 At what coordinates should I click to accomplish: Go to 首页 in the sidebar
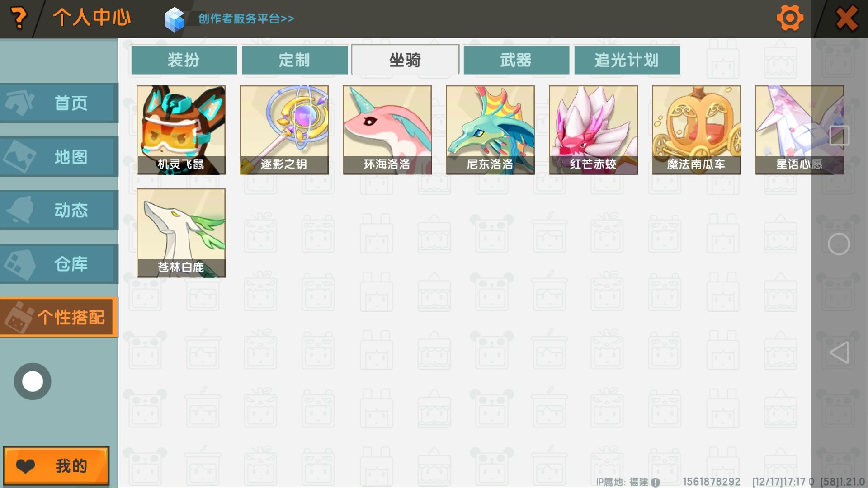[x=59, y=103]
